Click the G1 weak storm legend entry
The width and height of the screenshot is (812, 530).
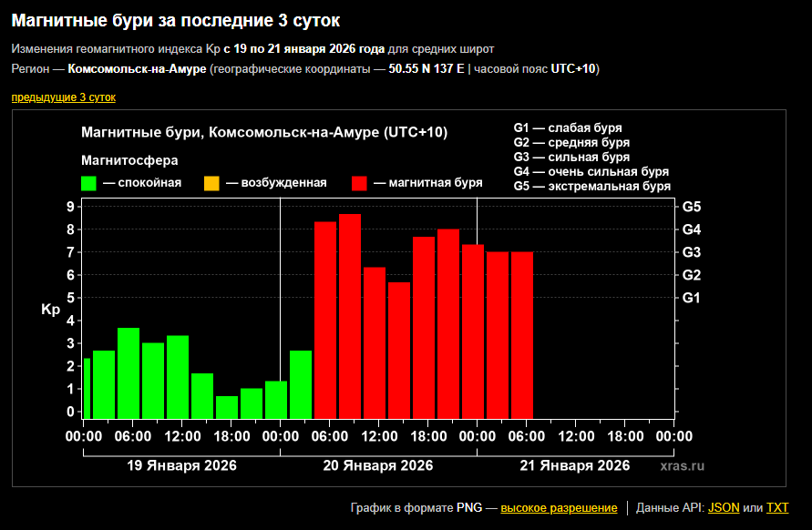point(567,128)
